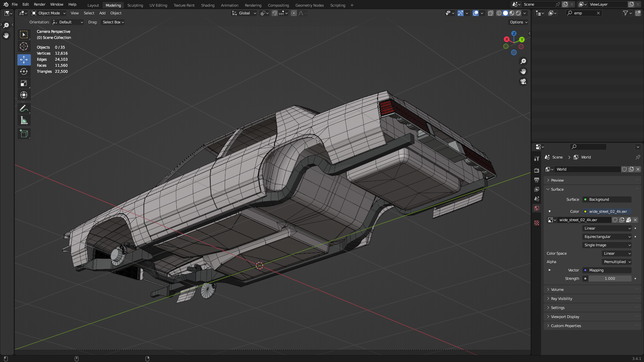The image size is (644, 362).
Task: Open the Object Mode dropdown
Action: [x=49, y=13]
